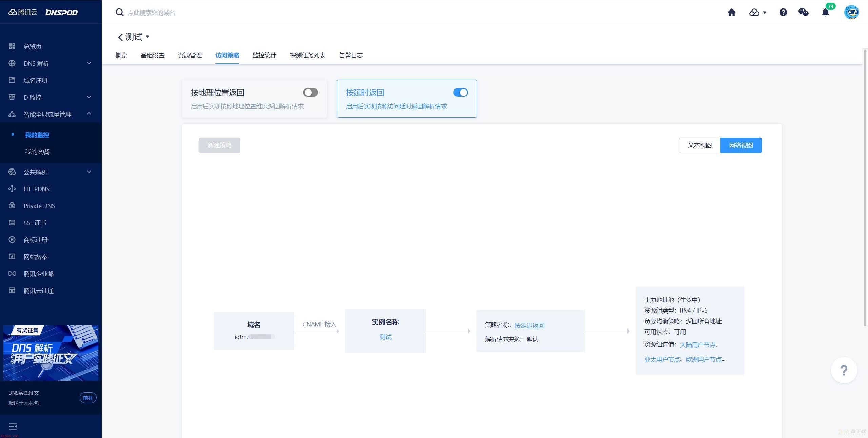Click the 腾讯云证通 sidebar icon
The height and width of the screenshot is (438, 868).
coord(12,291)
